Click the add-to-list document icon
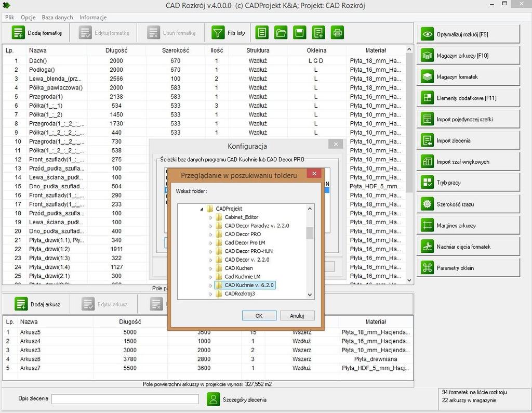The height and width of the screenshot is (413, 532). 318,33
